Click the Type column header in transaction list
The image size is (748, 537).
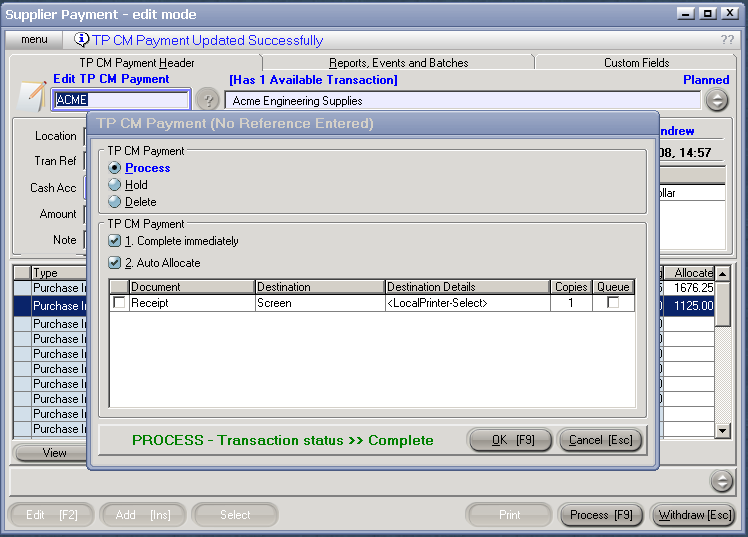click(59, 273)
